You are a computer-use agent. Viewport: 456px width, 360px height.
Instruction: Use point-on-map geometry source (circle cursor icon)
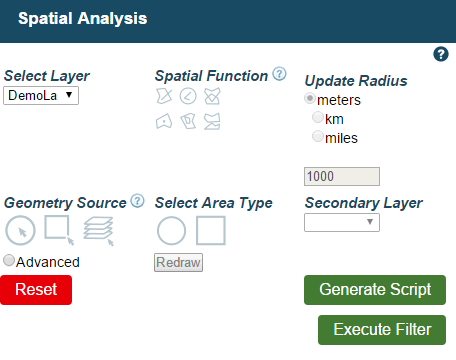(x=20, y=230)
